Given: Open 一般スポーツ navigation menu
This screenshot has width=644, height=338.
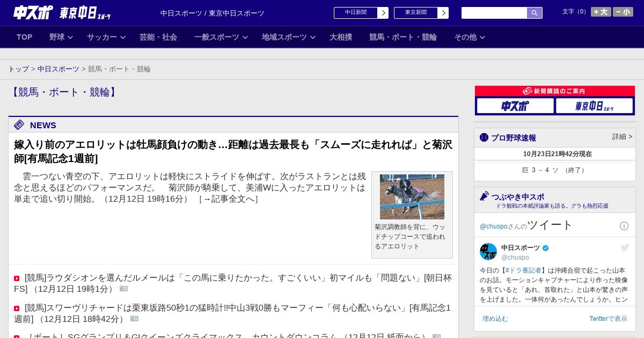Looking at the screenshot, I should point(217,37).
